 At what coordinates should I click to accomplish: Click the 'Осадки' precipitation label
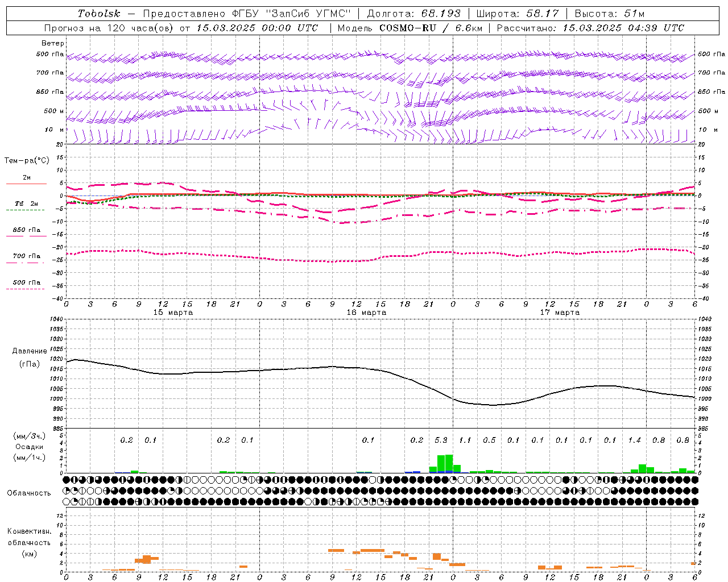[x=30, y=447]
